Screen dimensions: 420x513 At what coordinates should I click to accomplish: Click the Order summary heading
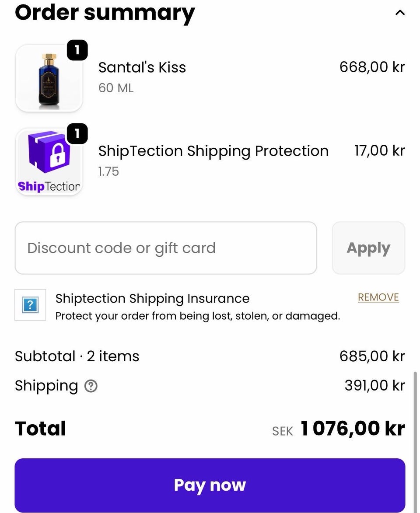click(105, 13)
